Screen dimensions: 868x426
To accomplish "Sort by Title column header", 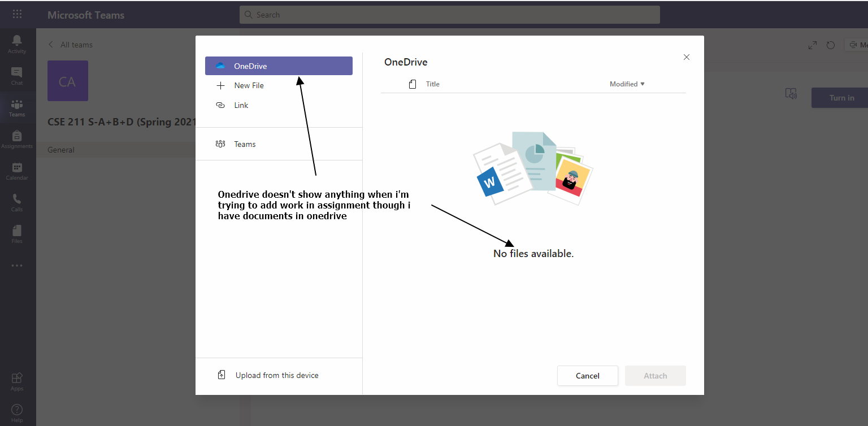I will (x=432, y=84).
